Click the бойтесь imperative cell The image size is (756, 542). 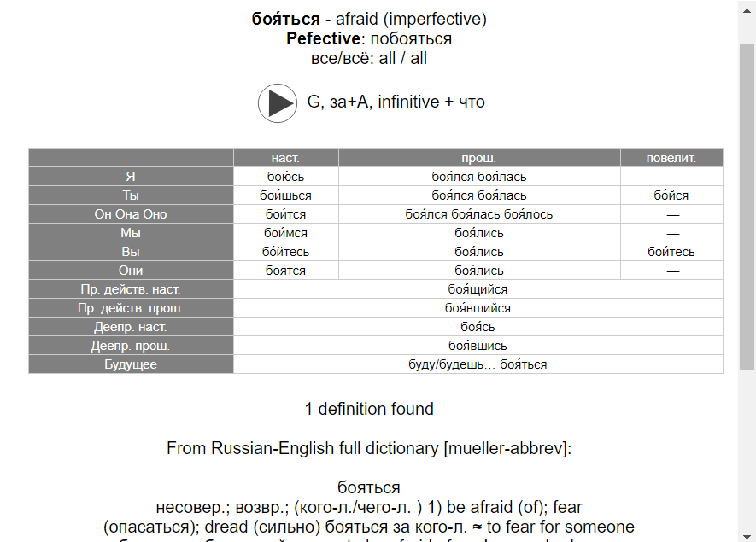click(671, 252)
